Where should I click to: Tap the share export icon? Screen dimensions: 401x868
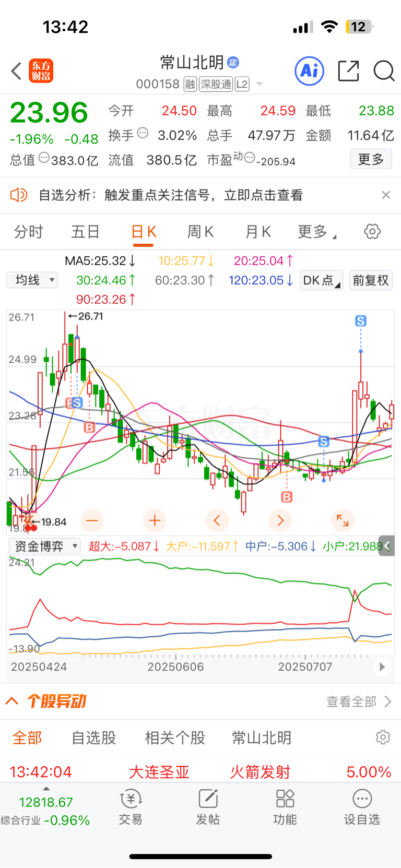pos(348,70)
